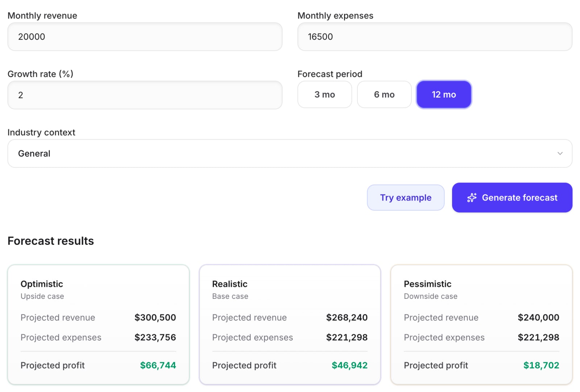Focus the Monthly revenue input field
This screenshot has width=580, height=392.
145,37
